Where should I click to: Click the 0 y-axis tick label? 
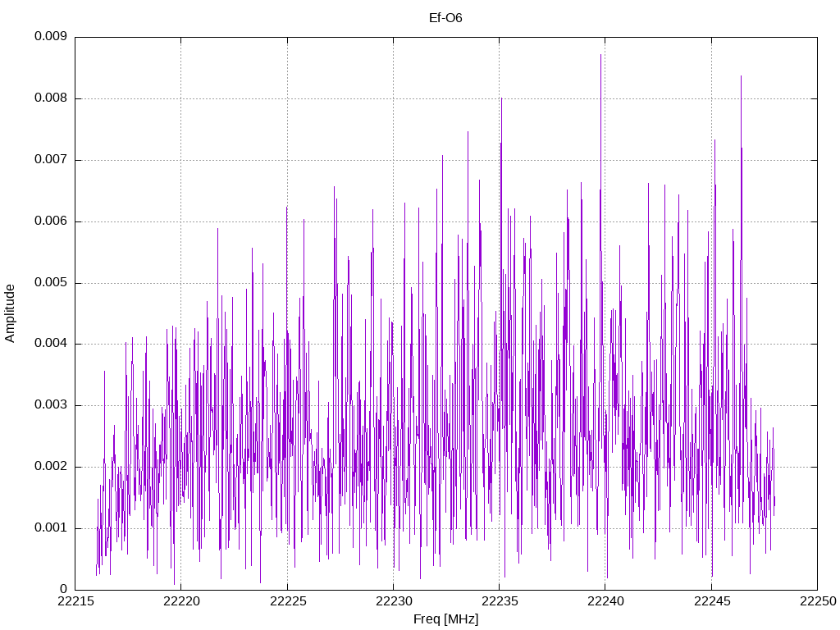[x=64, y=589]
